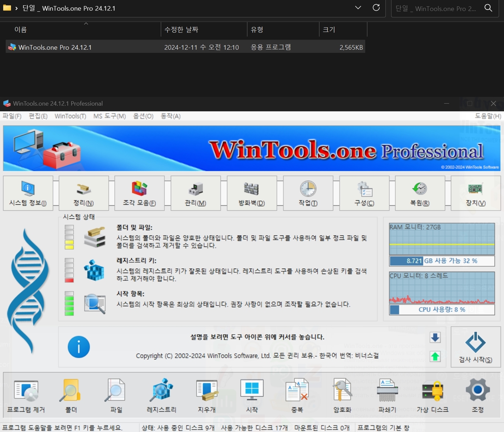Open the 구성(C) tool

[364, 193]
